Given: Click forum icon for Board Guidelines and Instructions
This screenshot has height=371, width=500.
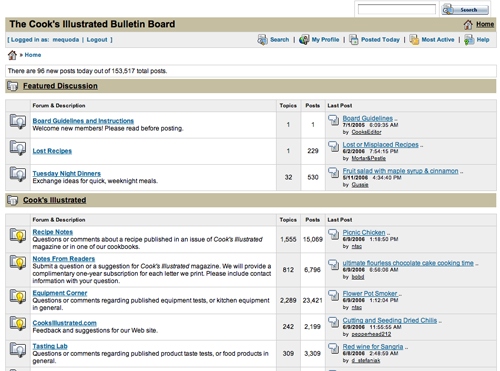Looking at the screenshot, I should [18, 121].
